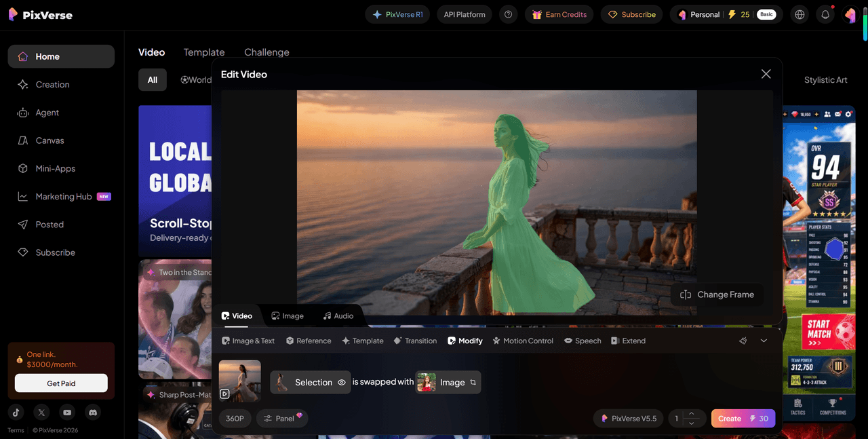868x439 pixels.
Task: Select the Speech mode
Action: pos(583,341)
